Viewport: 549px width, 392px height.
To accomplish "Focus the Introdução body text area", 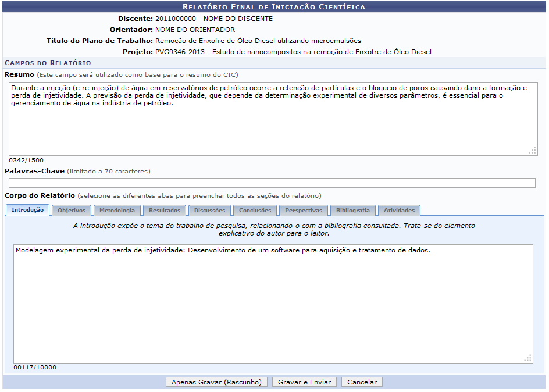I will click(x=272, y=308).
